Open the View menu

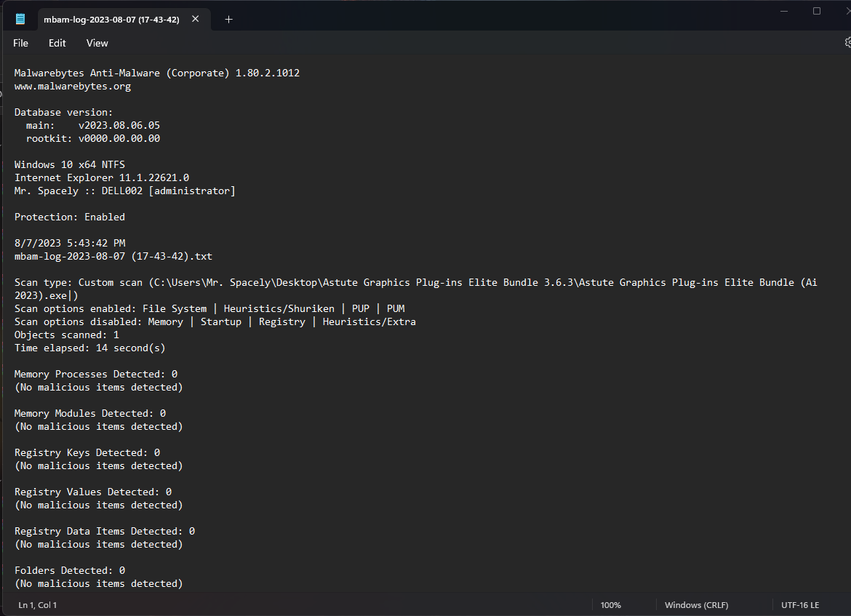pyautogui.click(x=97, y=43)
